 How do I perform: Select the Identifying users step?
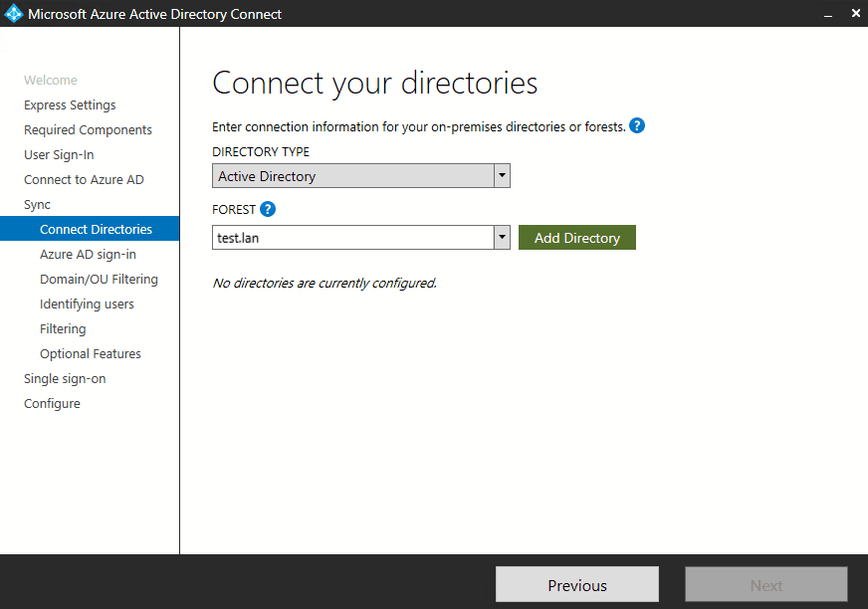click(x=87, y=304)
